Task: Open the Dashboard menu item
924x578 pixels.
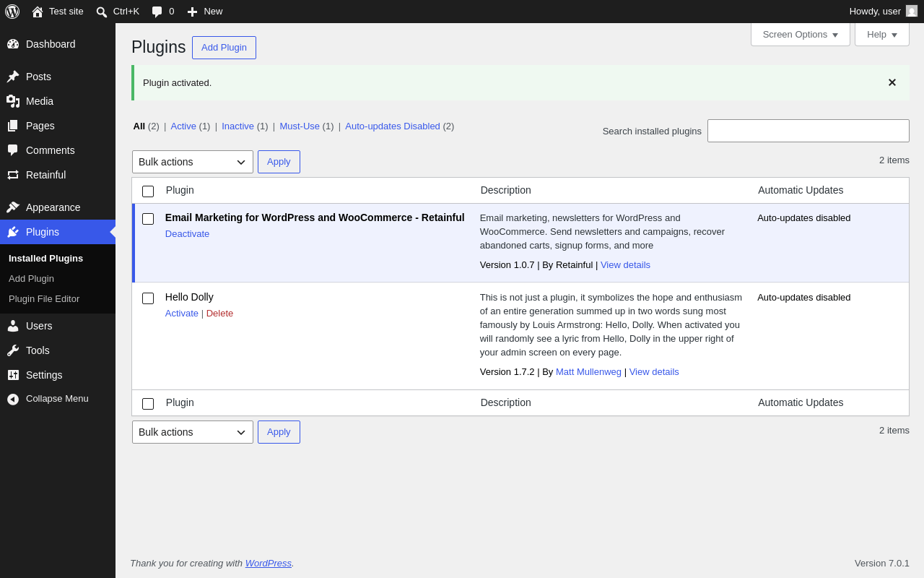Action: tap(58, 44)
